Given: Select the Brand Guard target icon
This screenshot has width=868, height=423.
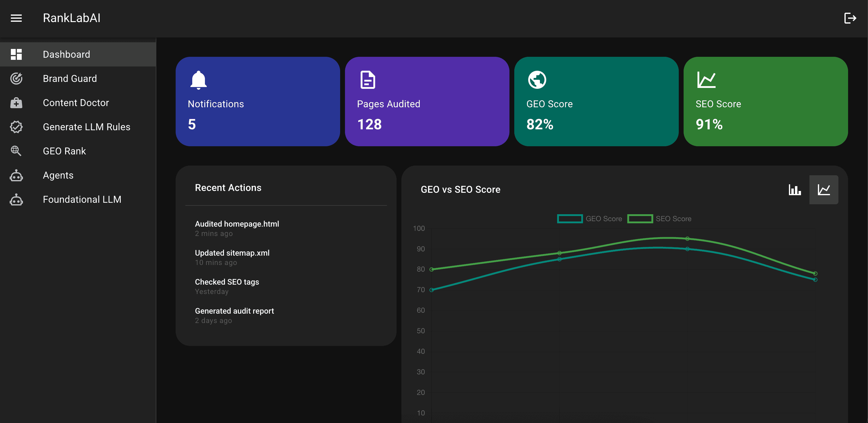Looking at the screenshot, I should tap(16, 78).
